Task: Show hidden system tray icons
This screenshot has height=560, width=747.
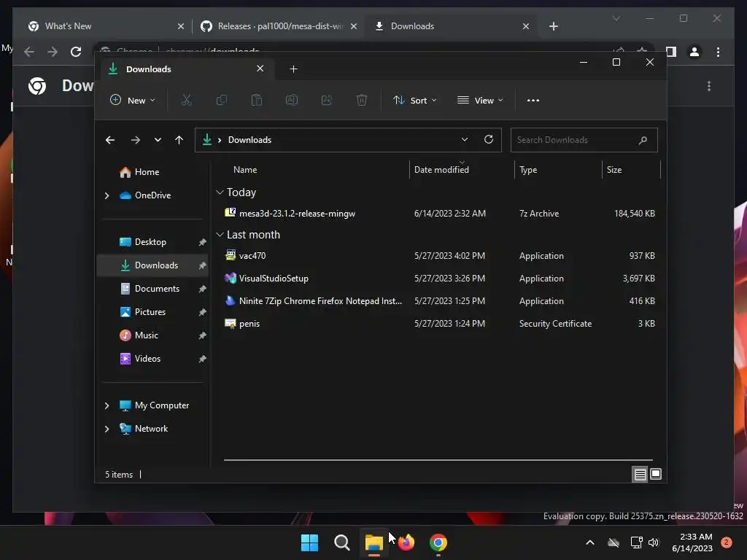Action: [589, 542]
